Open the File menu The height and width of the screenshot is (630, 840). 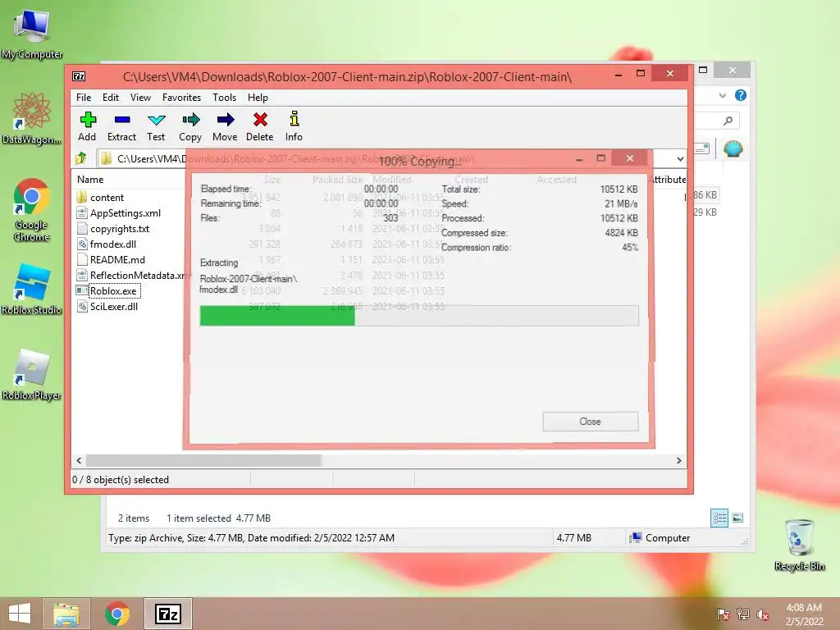click(x=84, y=98)
